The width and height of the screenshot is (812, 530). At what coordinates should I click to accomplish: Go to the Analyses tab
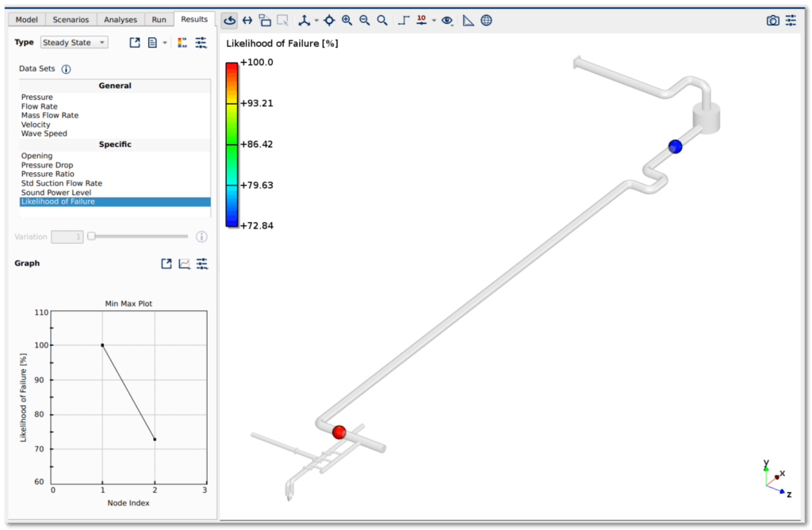pyautogui.click(x=121, y=20)
